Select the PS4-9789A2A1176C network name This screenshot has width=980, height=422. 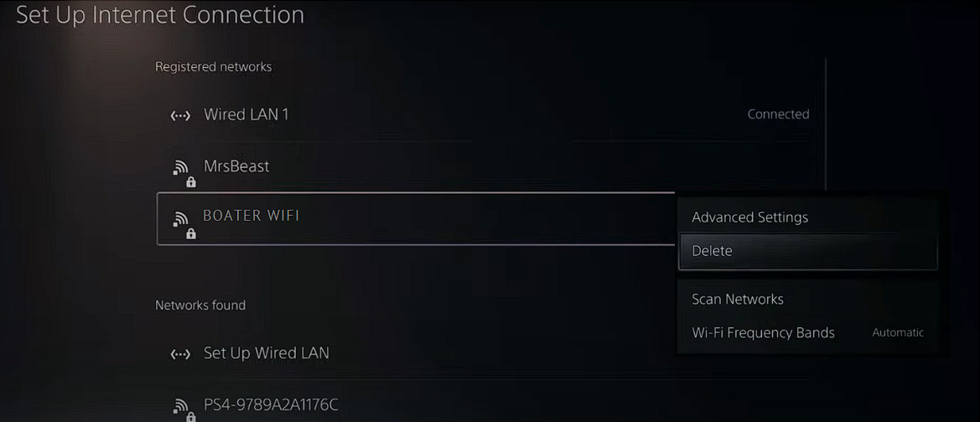tap(271, 405)
